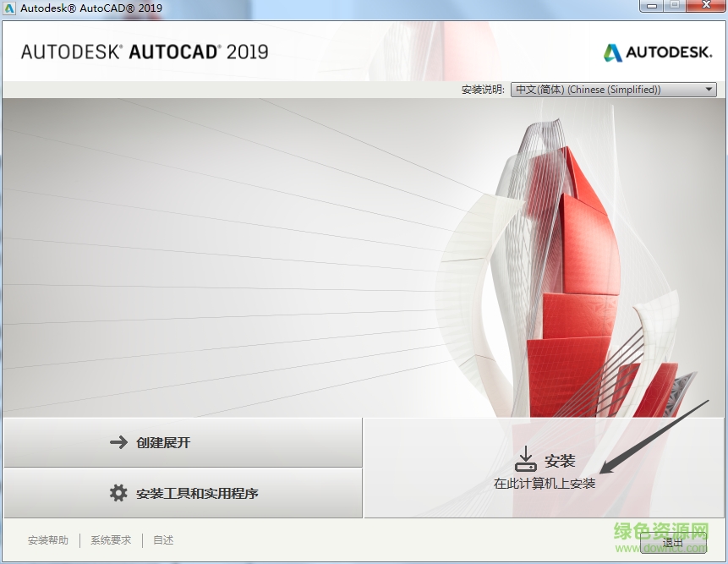
Task: Click the arrow icon beside 创建展开
Action: coord(118,441)
